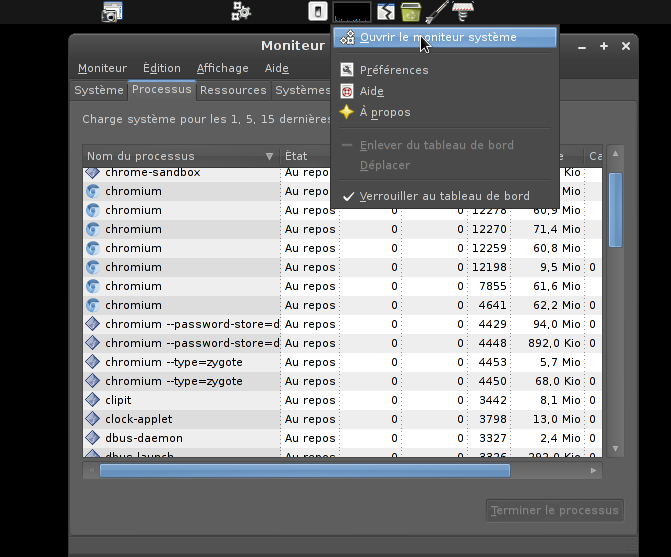Select the clock-applet row
The width and height of the screenshot is (671, 557).
click(342, 419)
